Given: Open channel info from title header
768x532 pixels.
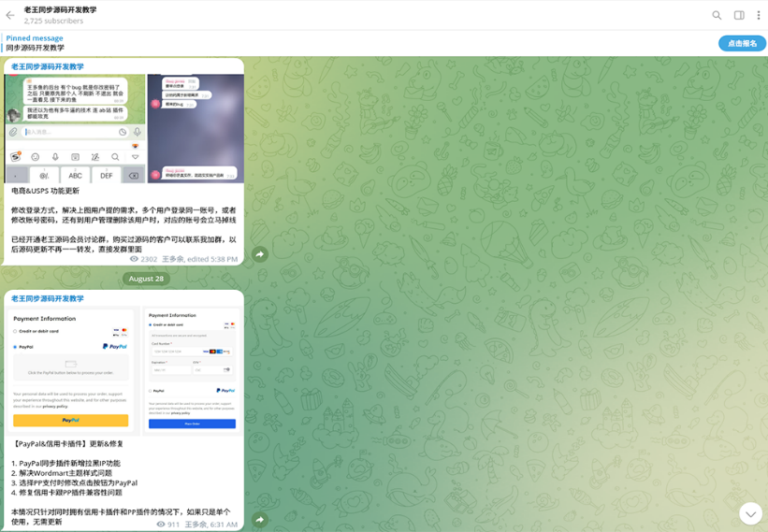Looking at the screenshot, I should click(60, 9).
